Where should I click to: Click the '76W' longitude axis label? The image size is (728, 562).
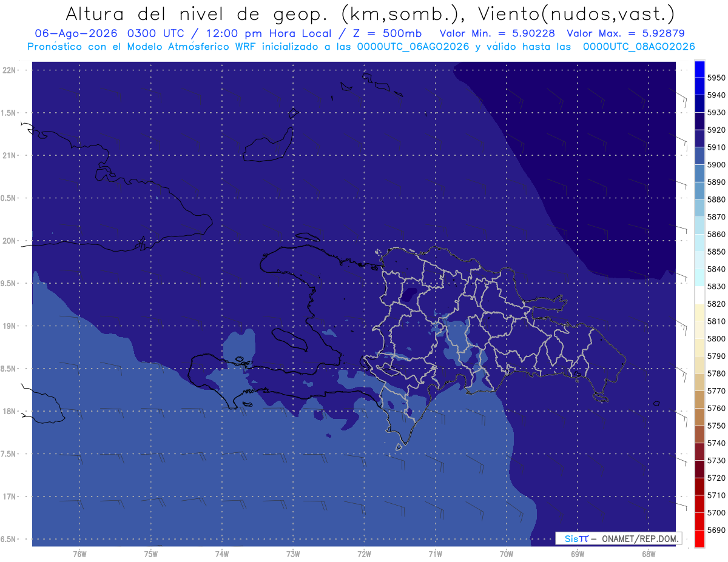click(79, 554)
